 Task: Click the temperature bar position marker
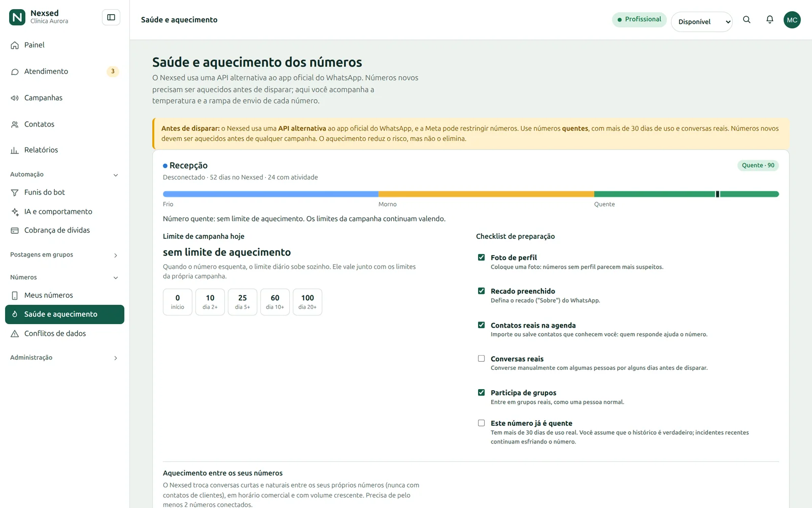tap(718, 194)
